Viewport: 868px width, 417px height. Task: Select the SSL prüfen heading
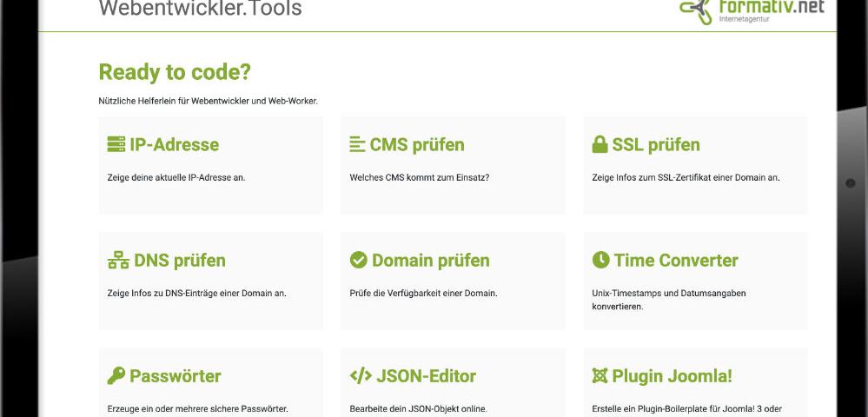(x=656, y=145)
